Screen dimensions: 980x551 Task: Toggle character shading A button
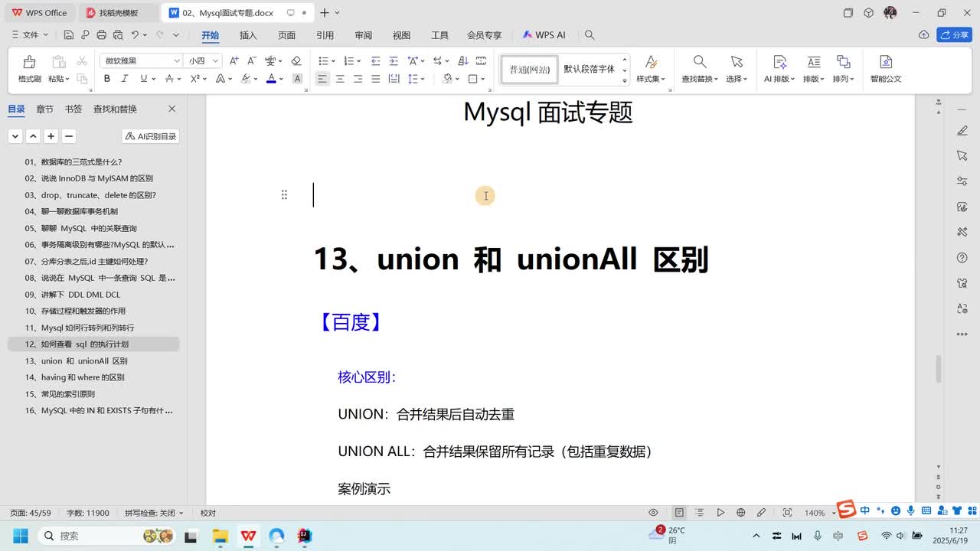298,79
